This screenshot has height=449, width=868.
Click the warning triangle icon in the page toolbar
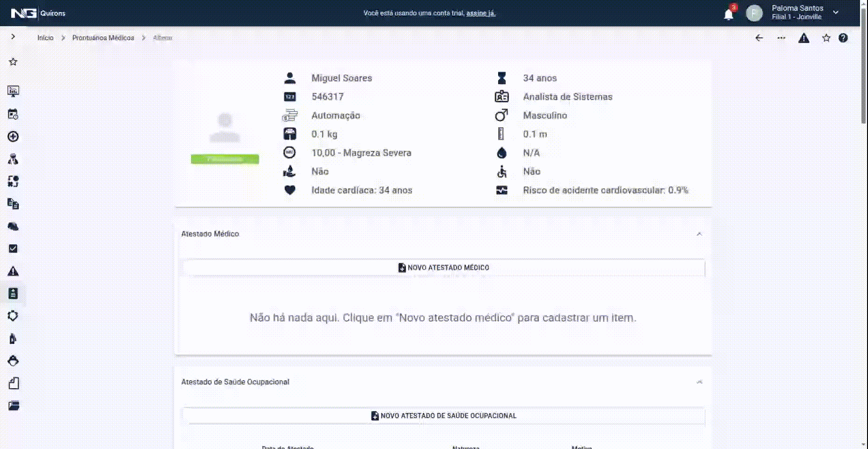[803, 38]
